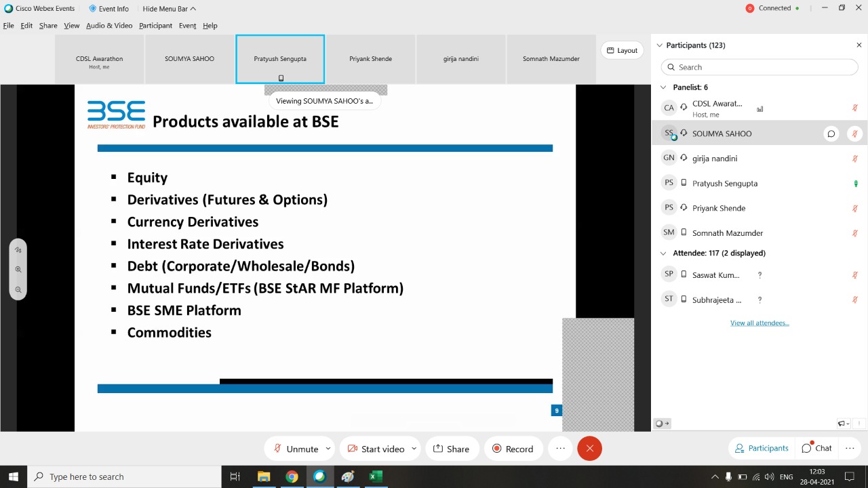Toggle mute for Saswat Kum attendee
Screen dimensions: 868x488
coord(855,275)
